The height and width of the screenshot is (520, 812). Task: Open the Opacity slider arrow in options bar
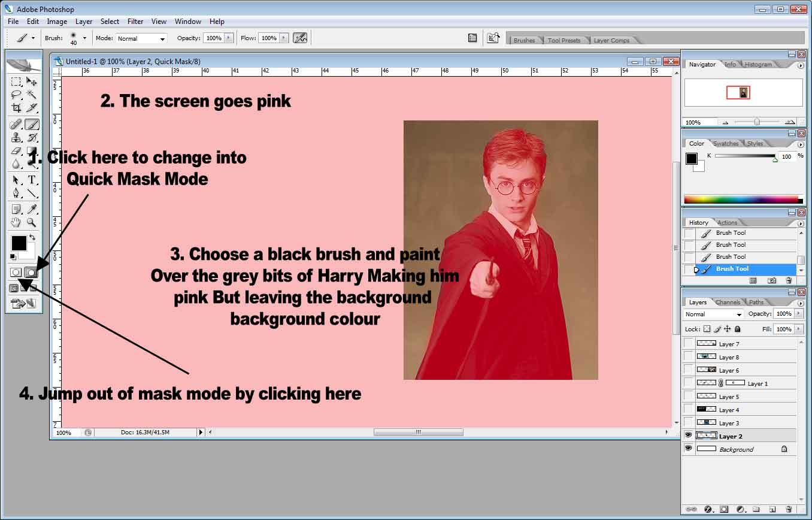228,38
